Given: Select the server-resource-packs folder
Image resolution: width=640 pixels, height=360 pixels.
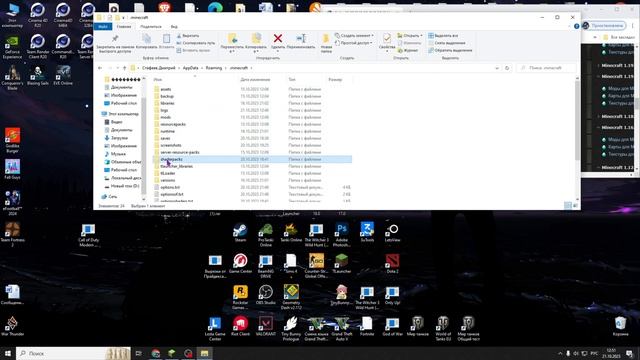Looking at the screenshot, I should [180, 152].
